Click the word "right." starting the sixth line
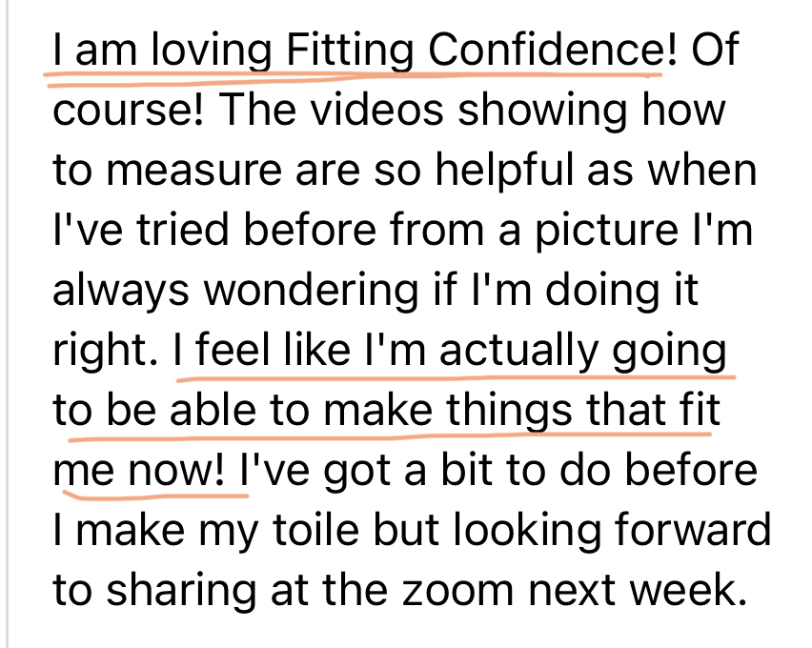Screen dimensions: 812x648 pos(107,352)
